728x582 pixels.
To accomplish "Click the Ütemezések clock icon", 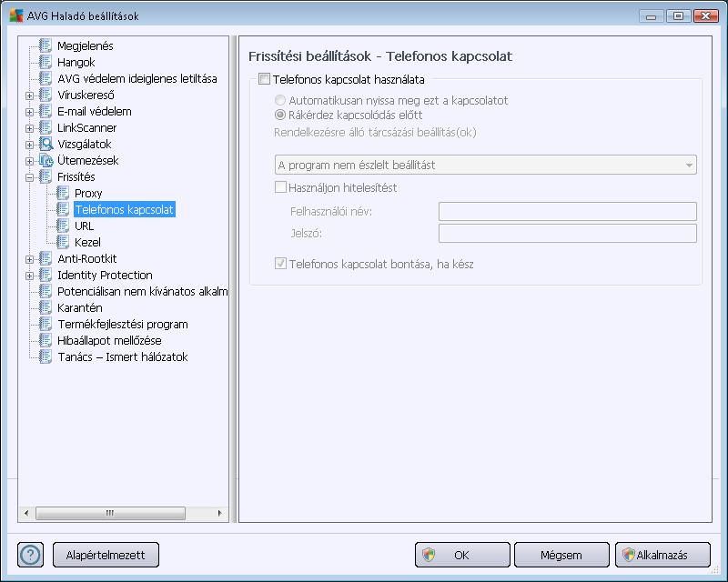I will pyautogui.click(x=45, y=160).
